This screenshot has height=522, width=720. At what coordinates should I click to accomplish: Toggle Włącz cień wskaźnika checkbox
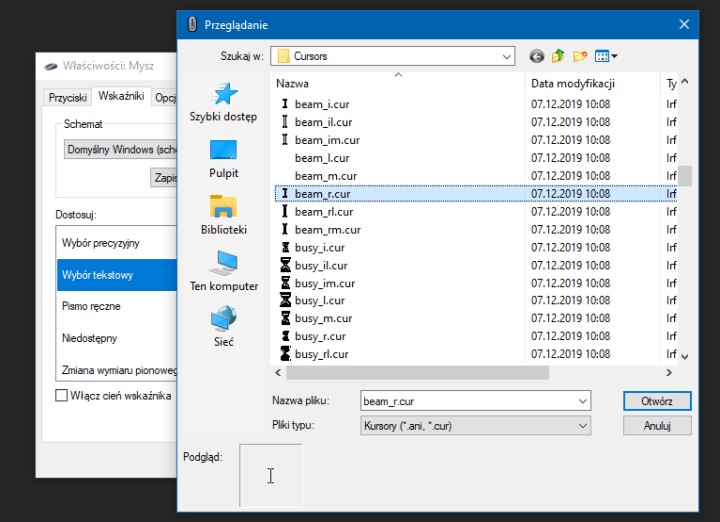62,396
